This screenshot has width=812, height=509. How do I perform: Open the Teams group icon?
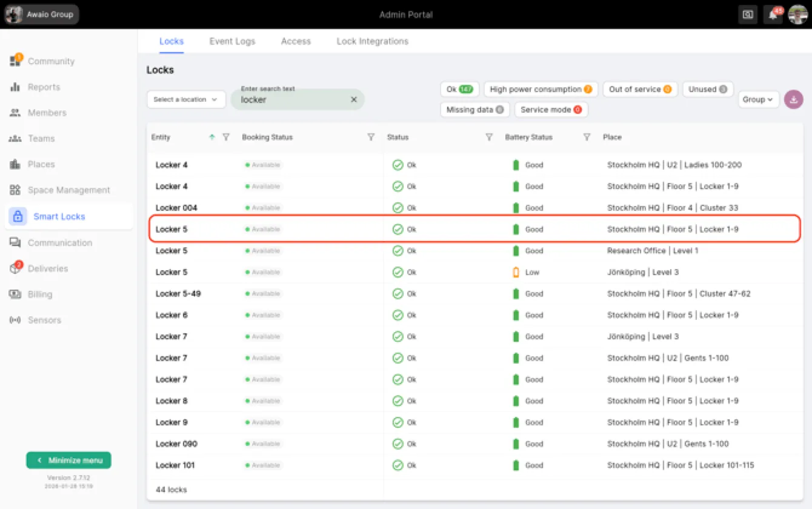coord(16,139)
